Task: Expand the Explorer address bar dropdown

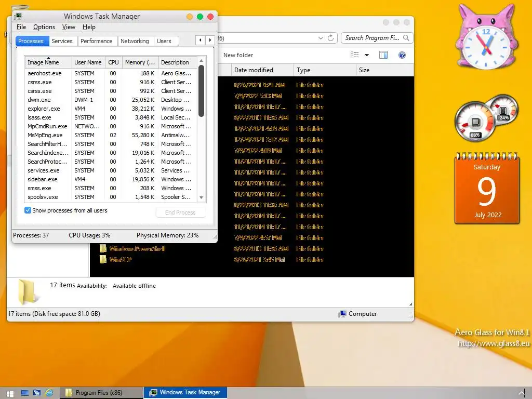Action: pyautogui.click(x=321, y=38)
